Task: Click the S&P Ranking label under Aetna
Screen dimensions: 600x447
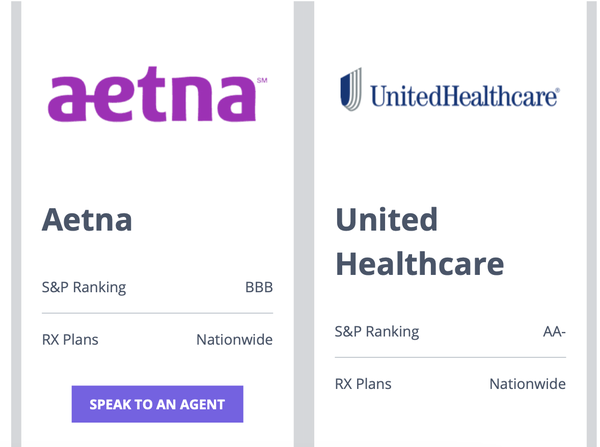Action: point(84,287)
